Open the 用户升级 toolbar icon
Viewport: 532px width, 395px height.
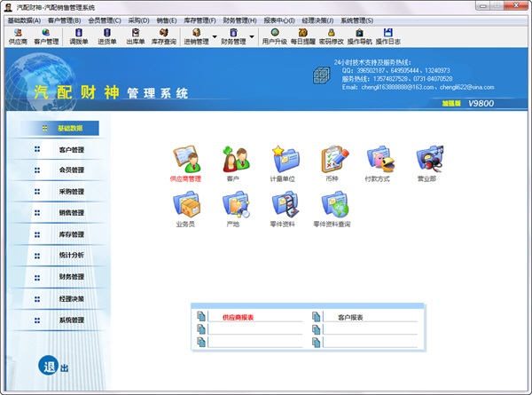click(x=275, y=36)
